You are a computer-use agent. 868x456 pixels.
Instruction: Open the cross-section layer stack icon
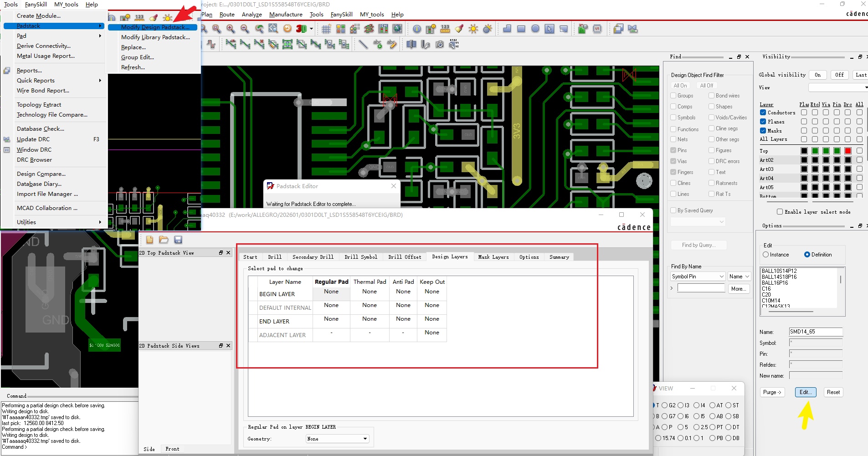(369, 29)
